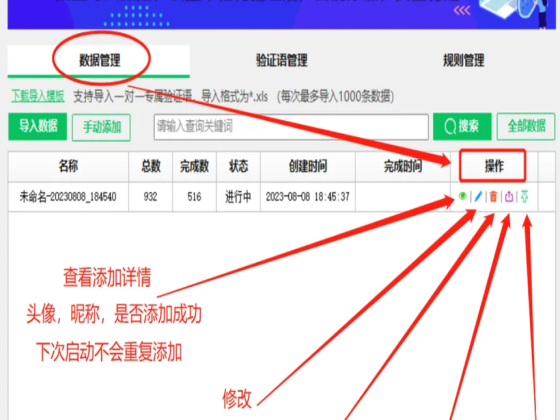Sort by the 创建时间 column header
Viewport: 560px width, 420px height.
click(x=308, y=166)
